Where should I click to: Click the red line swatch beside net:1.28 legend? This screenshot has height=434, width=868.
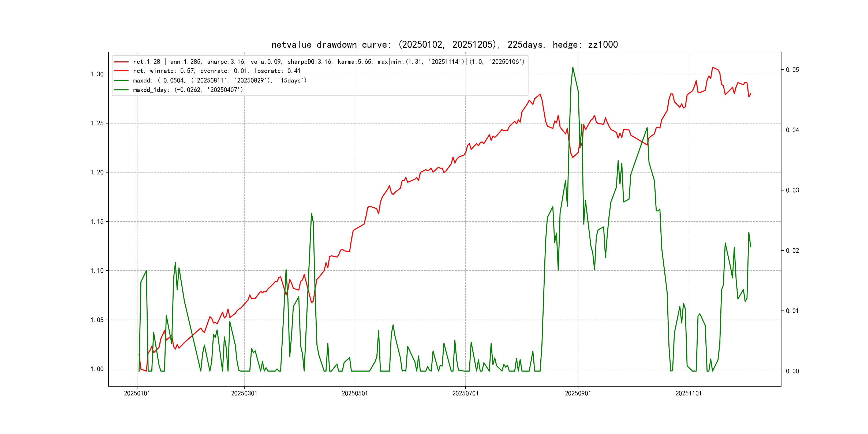[x=121, y=62]
